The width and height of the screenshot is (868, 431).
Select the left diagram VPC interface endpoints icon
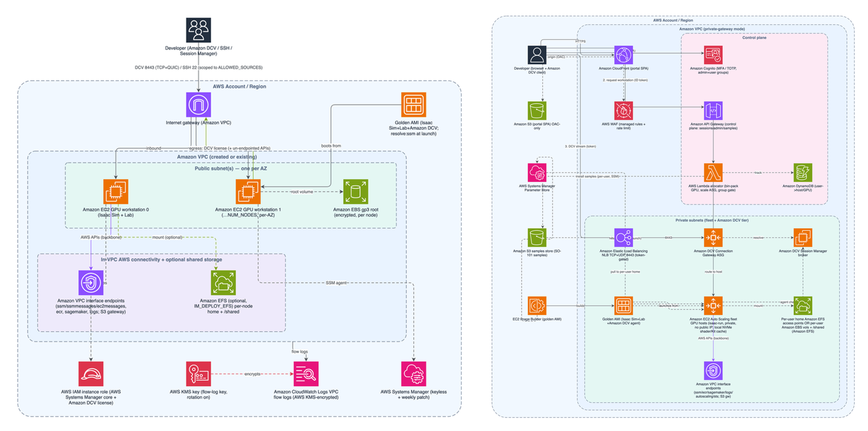click(91, 282)
